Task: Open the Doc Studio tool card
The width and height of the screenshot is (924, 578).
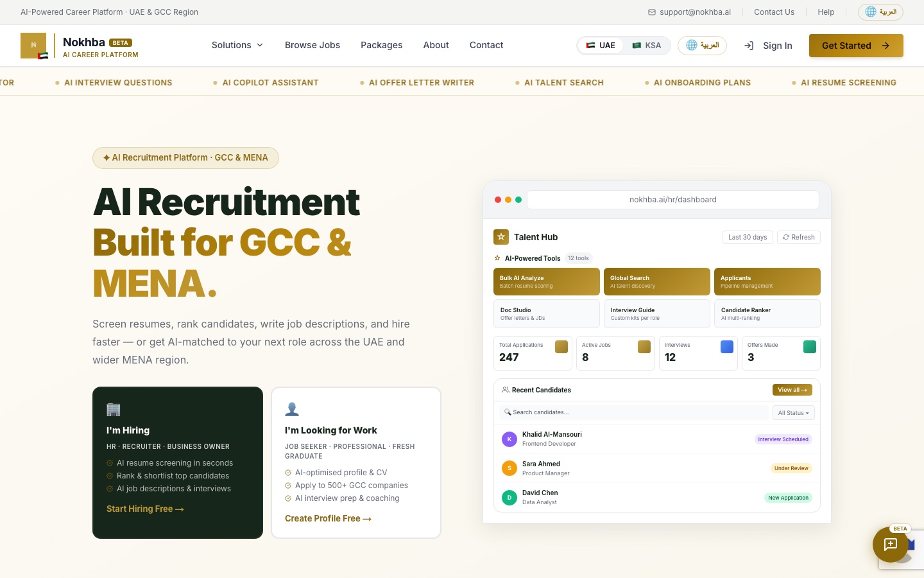Action: click(547, 313)
